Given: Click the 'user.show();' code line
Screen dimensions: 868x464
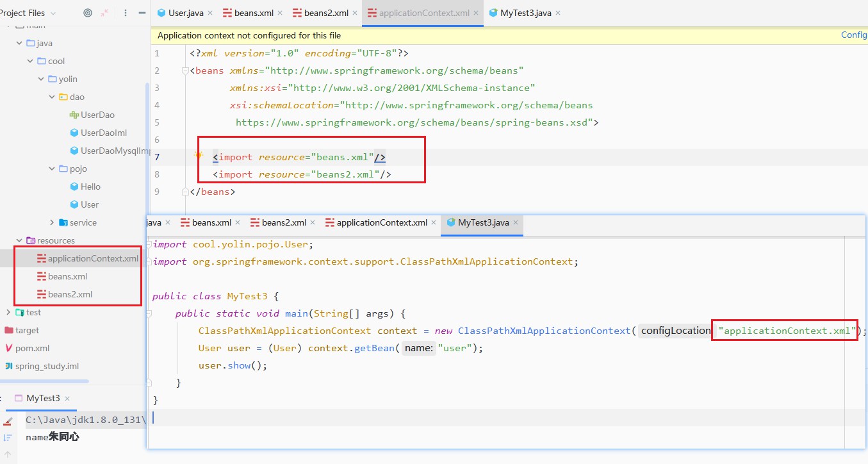Looking at the screenshot, I should pos(233,365).
